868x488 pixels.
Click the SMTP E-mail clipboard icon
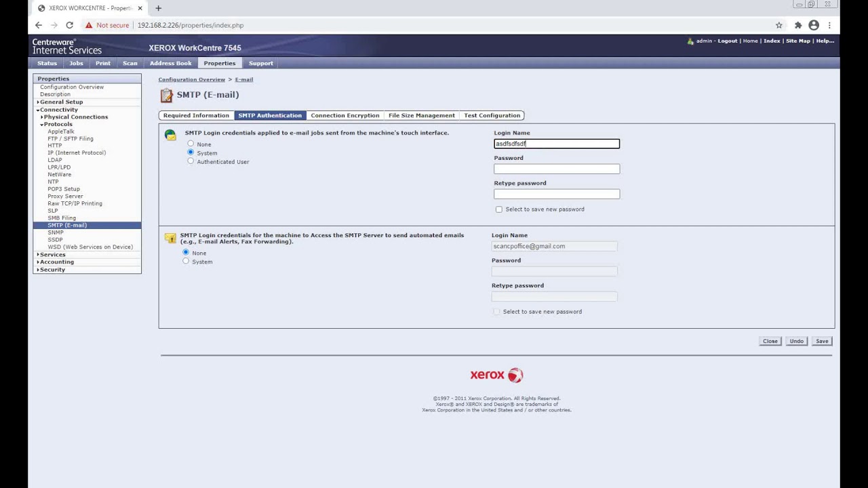166,95
